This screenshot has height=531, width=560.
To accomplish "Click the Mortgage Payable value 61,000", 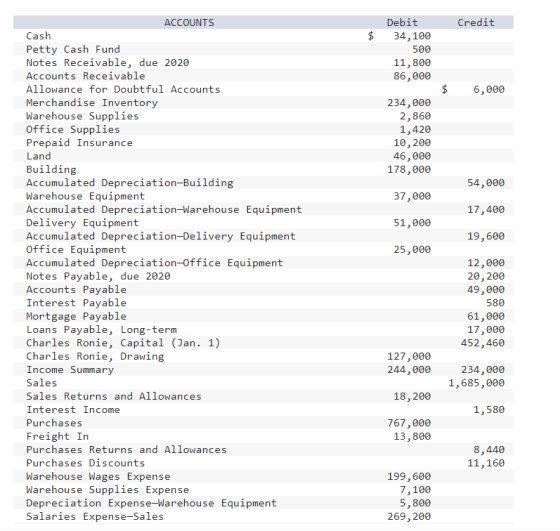I will (x=486, y=316).
